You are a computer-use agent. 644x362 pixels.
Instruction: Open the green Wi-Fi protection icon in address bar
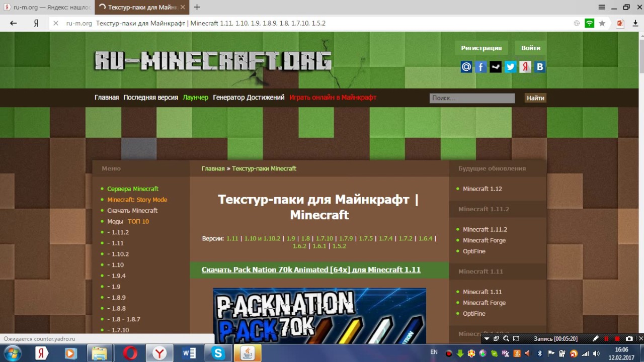(589, 23)
